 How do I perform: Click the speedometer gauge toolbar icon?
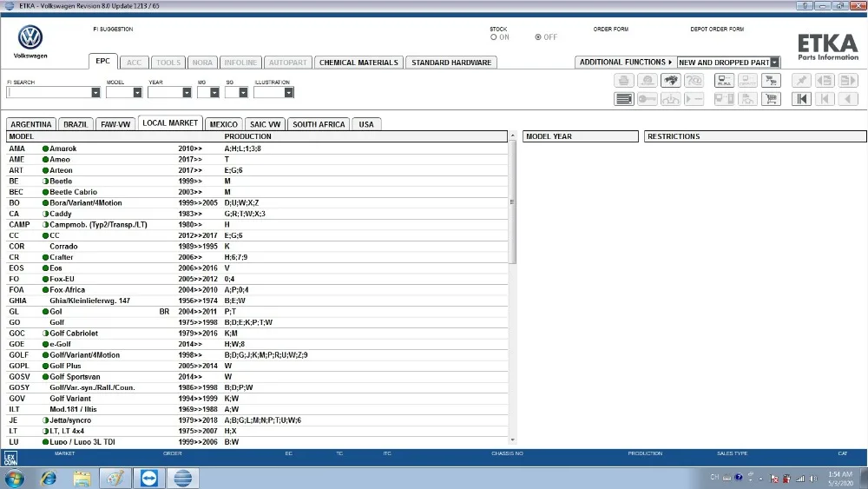[x=647, y=80]
